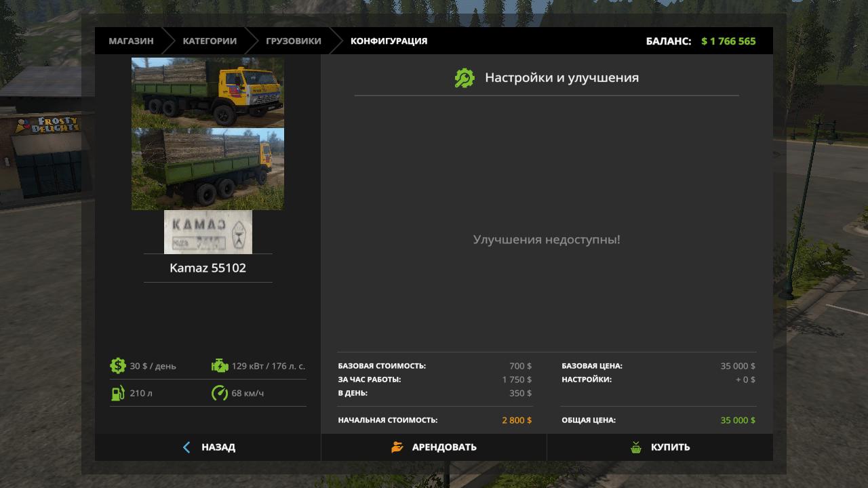Click the Kamaz 55102 vehicle name

208,268
